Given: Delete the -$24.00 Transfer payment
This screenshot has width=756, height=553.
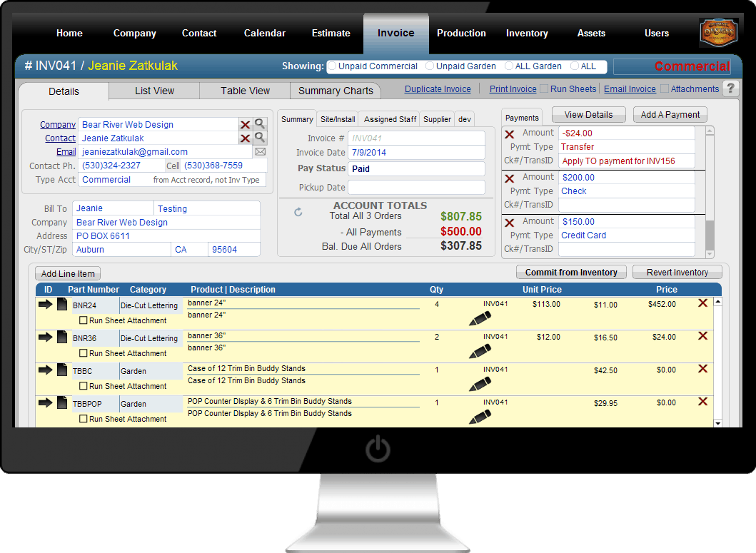Looking at the screenshot, I should point(510,134).
